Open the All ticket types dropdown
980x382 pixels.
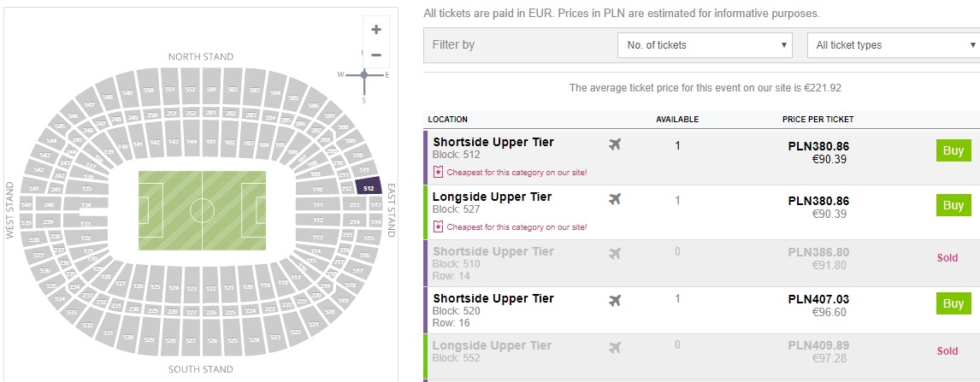[x=893, y=45]
